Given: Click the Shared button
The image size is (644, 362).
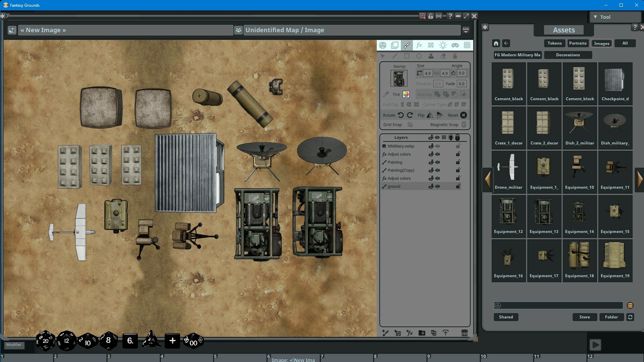Looking at the screenshot, I should 506,317.
